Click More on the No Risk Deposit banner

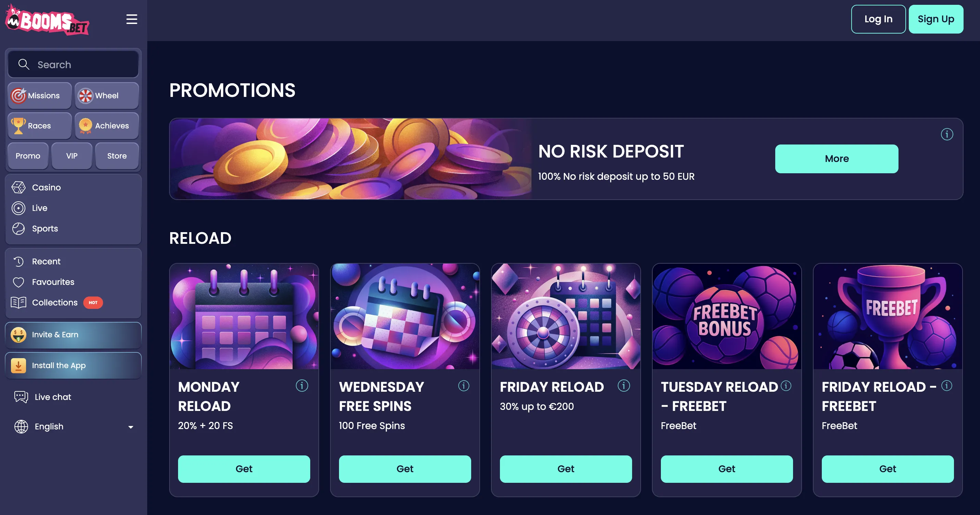point(836,159)
